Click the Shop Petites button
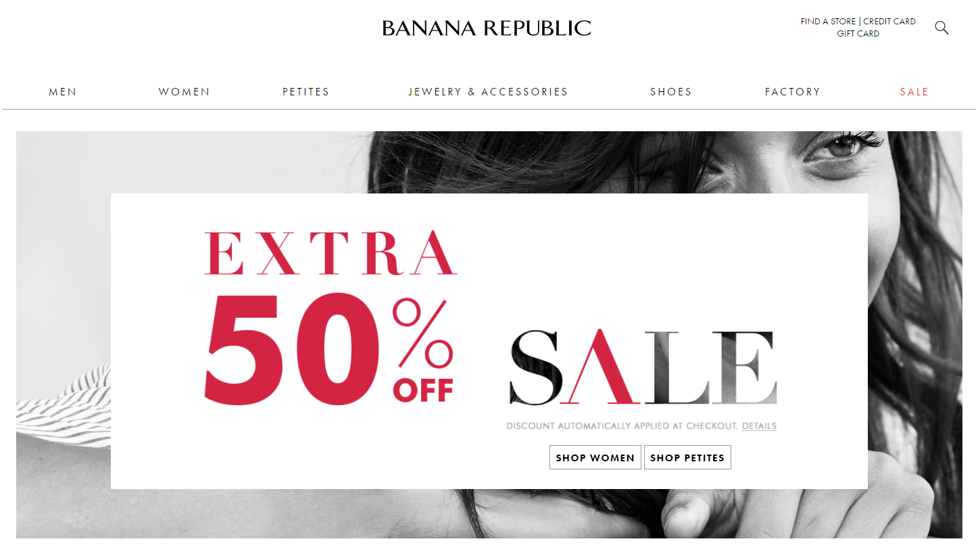 [x=687, y=458]
